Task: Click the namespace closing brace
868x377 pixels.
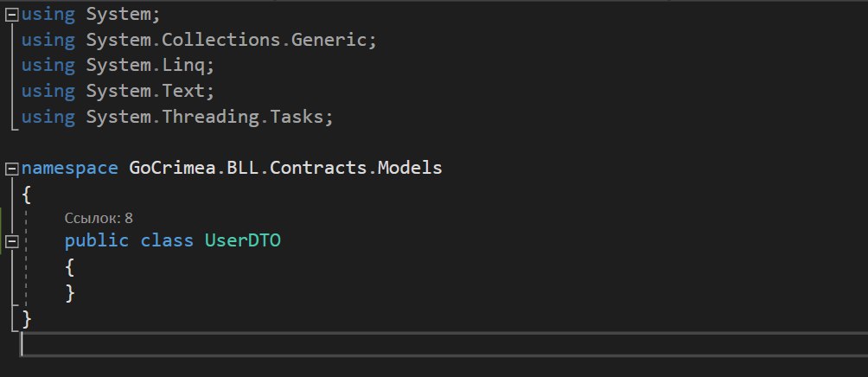Action: (27, 319)
